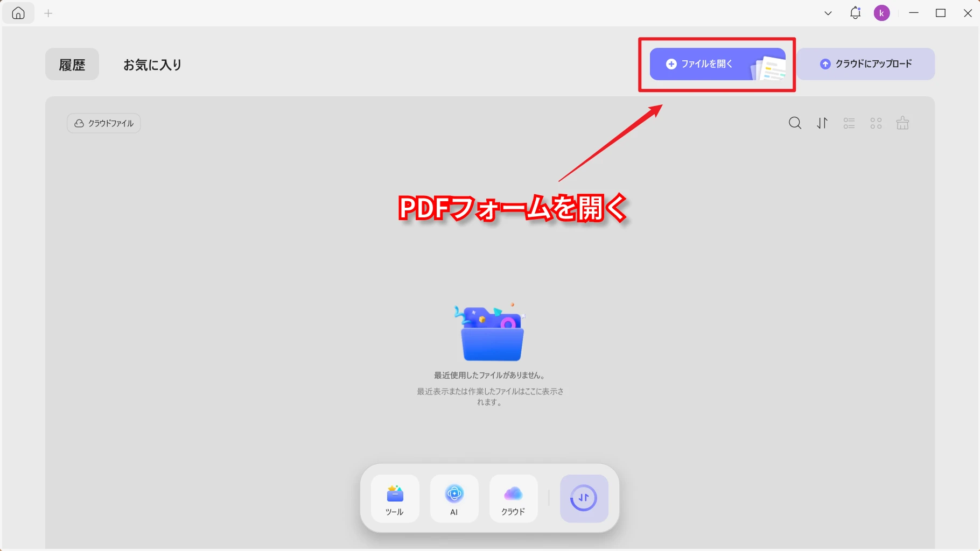This screenshot has width=980, height=551.
Task: Click the ファイルを開く button
Action: click(x=718, y=64)
